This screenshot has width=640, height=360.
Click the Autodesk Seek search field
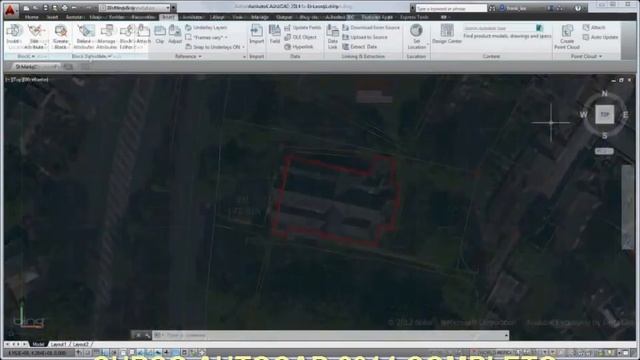(x=499, y=28)
